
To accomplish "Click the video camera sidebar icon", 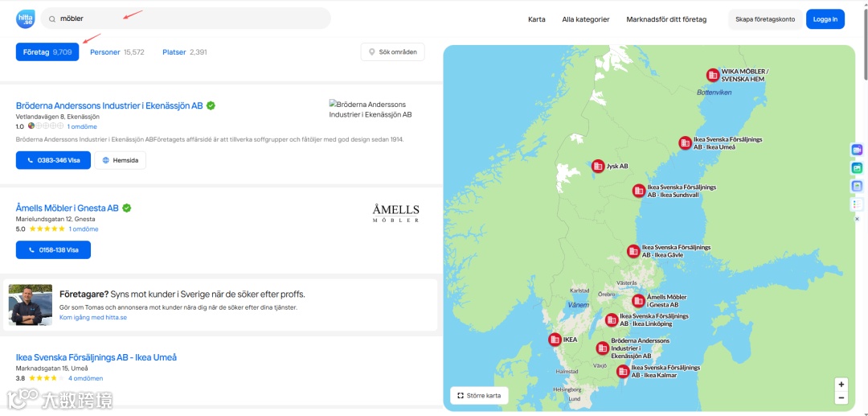I will [x=857, y=150].
